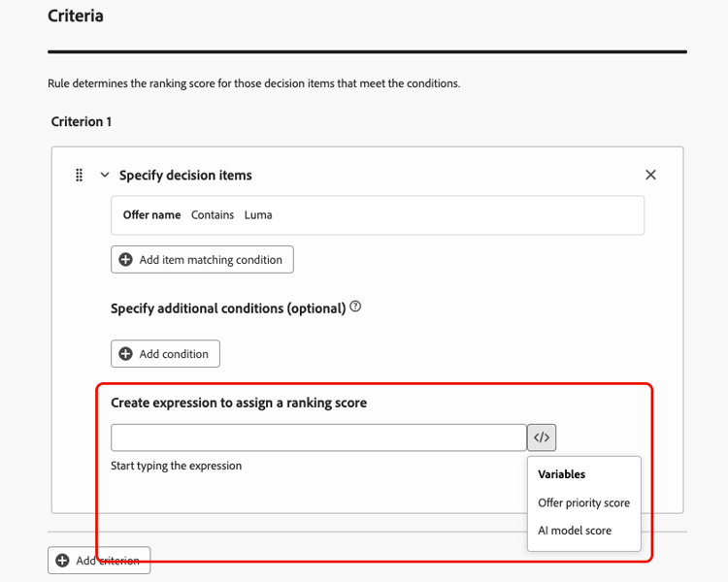The image size is (728, 582).
Task: Click the Offer name attribute in the condition
Action: coord(151,215)
